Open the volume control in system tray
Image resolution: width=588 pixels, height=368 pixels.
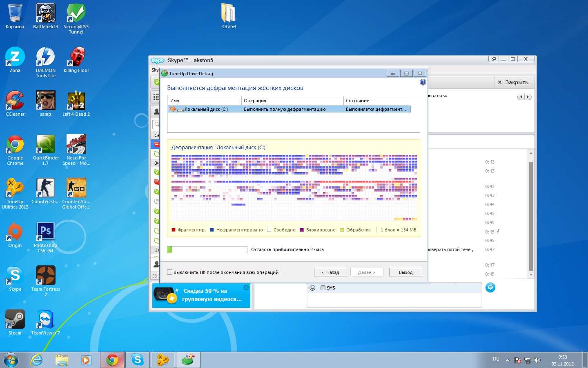click(x=537, y=360)
